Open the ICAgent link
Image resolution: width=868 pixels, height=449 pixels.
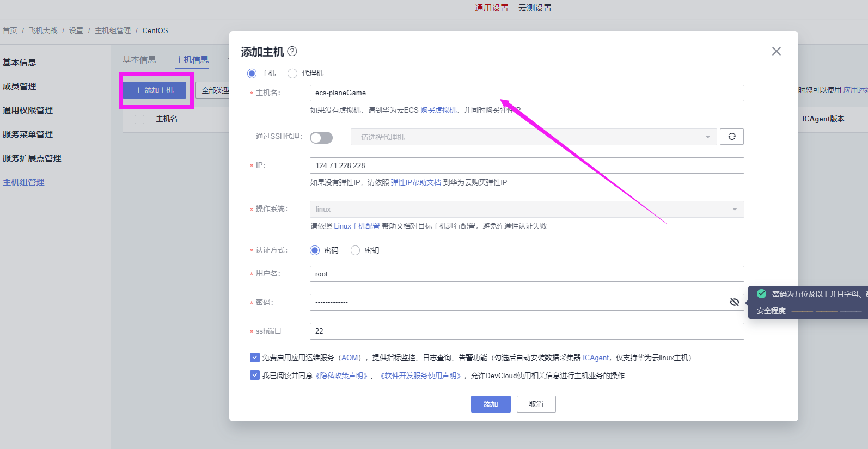[x=596, y=358]
